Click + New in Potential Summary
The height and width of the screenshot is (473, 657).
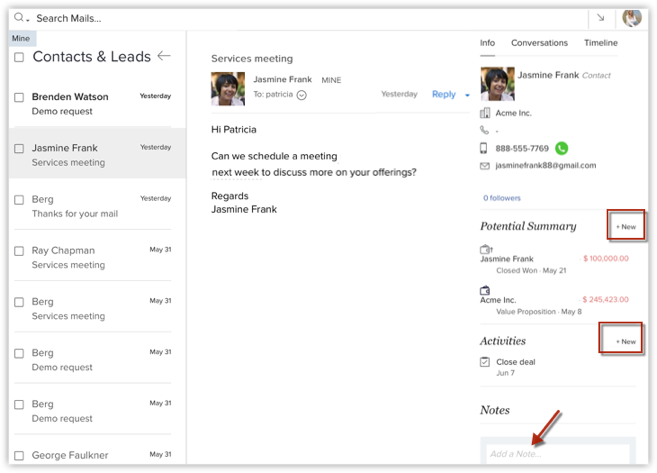click(625, 227)
